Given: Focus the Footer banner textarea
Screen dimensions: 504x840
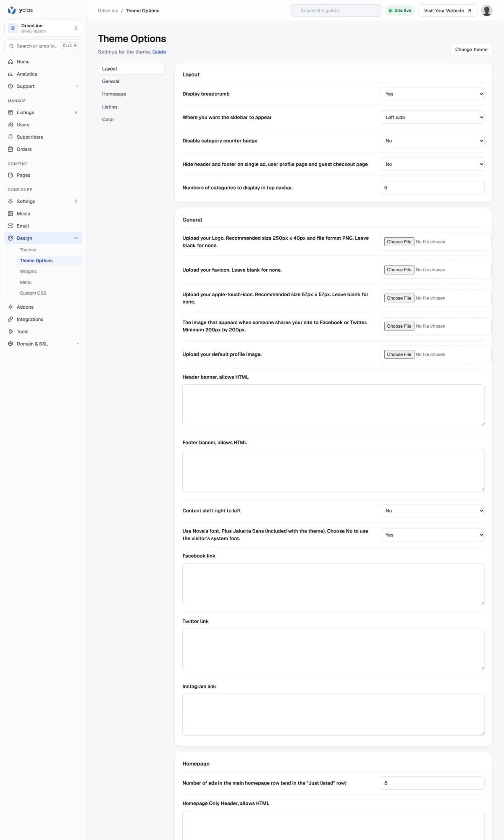Looking at the screenshot, I should point(333,470).
